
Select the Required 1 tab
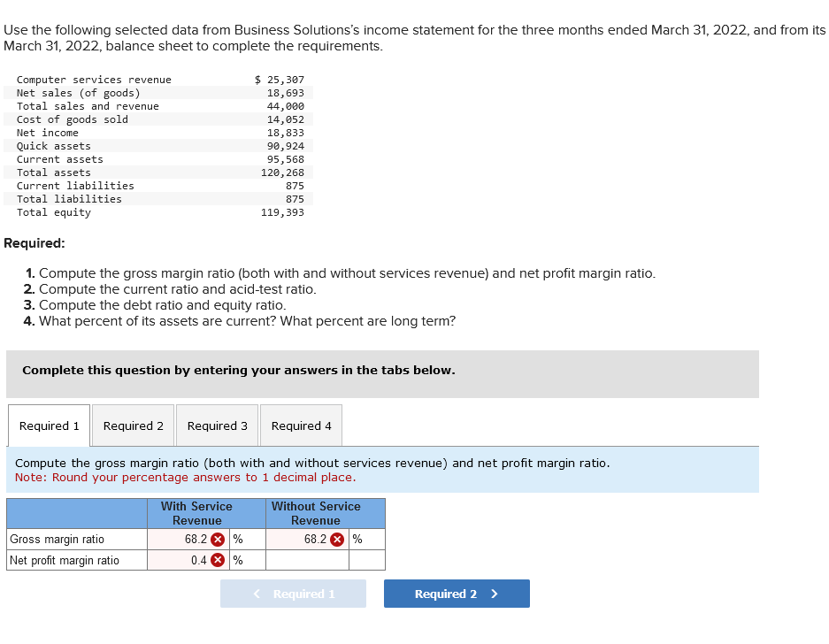point(49,425)
